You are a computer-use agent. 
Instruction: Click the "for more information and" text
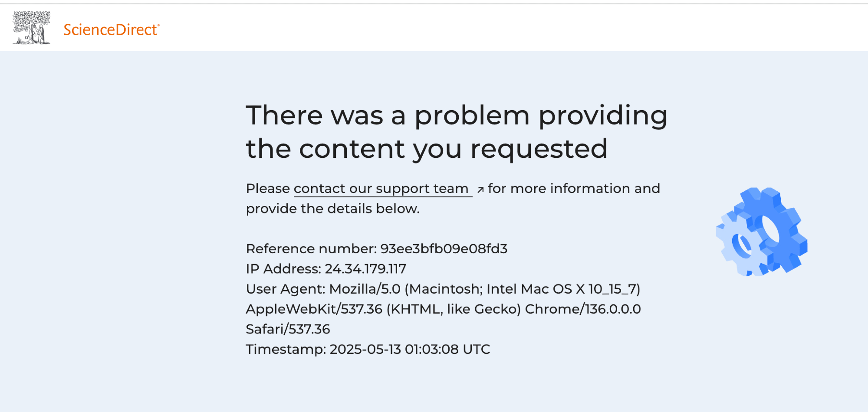click(574, 189)
